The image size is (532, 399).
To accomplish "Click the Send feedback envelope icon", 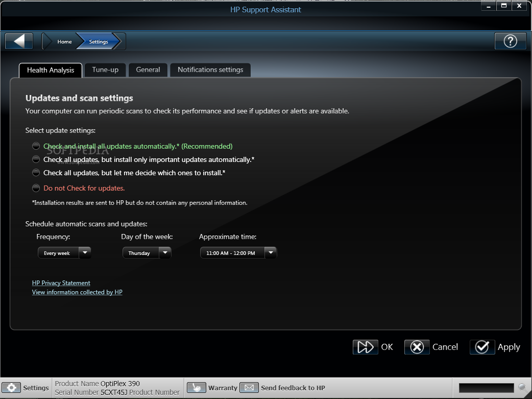I will 249,387.
